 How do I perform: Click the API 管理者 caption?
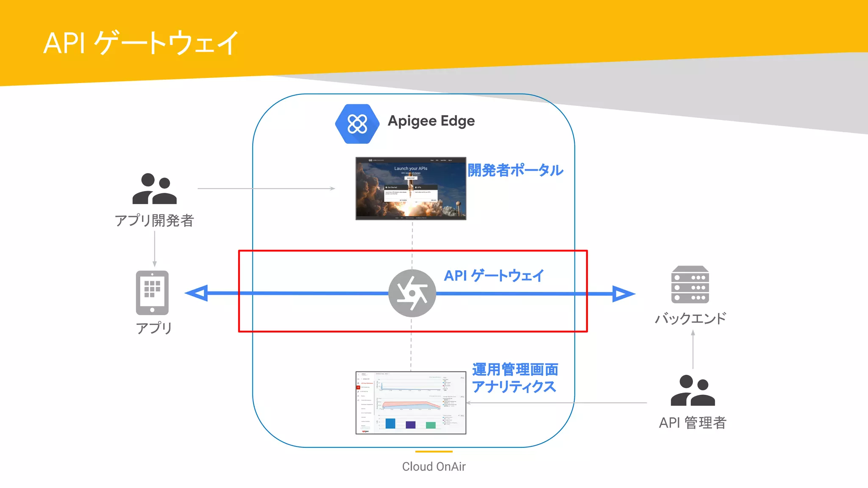(693, 423)
